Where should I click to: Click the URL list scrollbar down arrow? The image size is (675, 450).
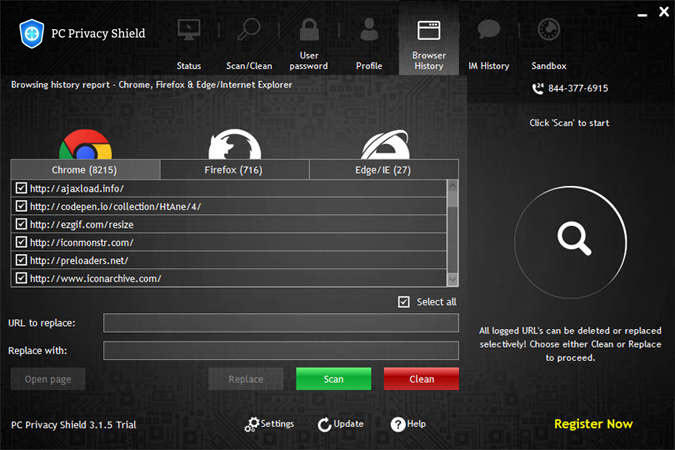pos(452,280)
